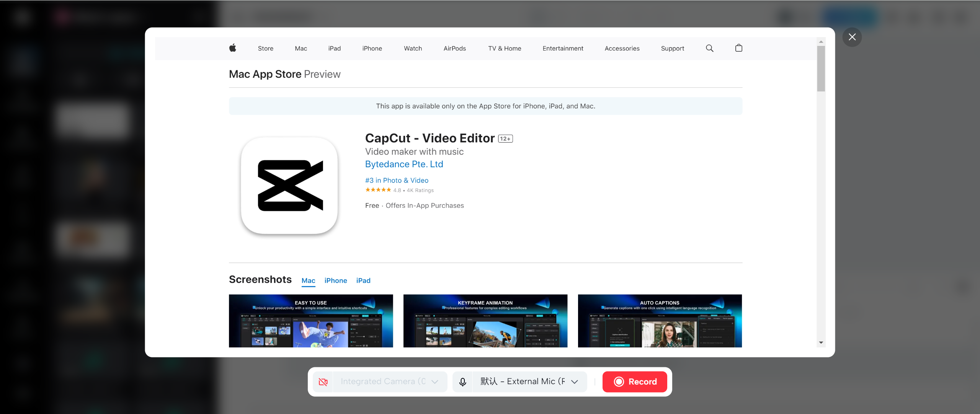Open the AirPods navigation menu
980x414 pixels.
(x=454, y=48)
